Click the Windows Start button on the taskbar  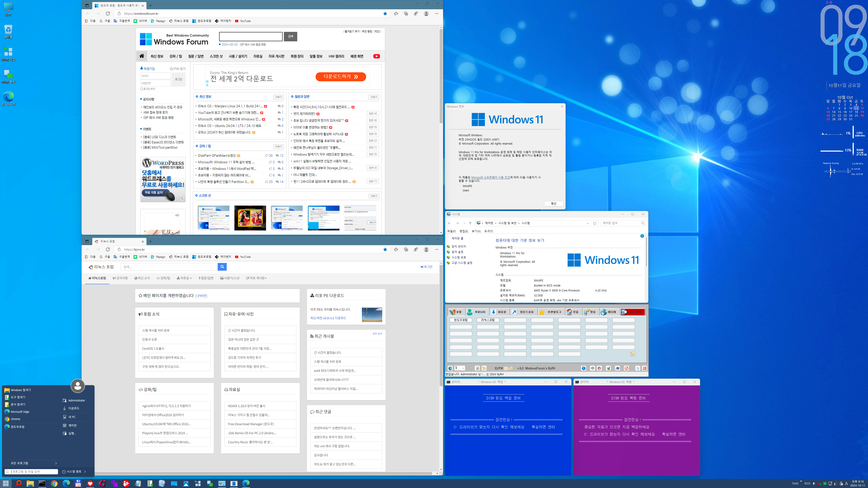pyautogui.click(x=6, y=483)
